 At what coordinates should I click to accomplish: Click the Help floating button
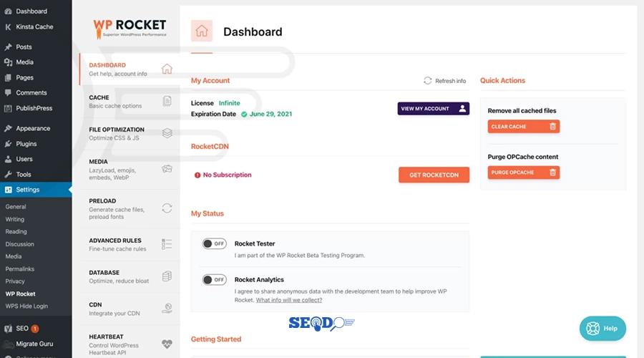click(x=602, y=329)
